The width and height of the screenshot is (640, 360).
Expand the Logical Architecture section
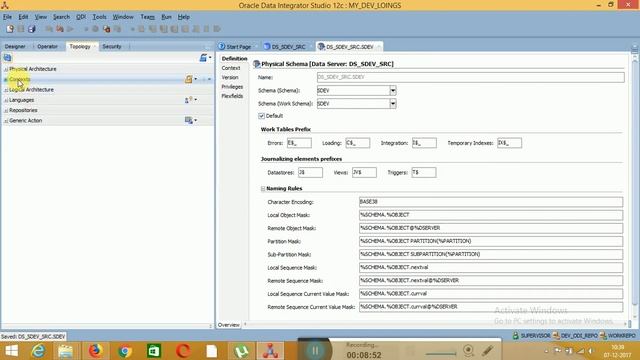pyautogui.click(x=6, y=90)
